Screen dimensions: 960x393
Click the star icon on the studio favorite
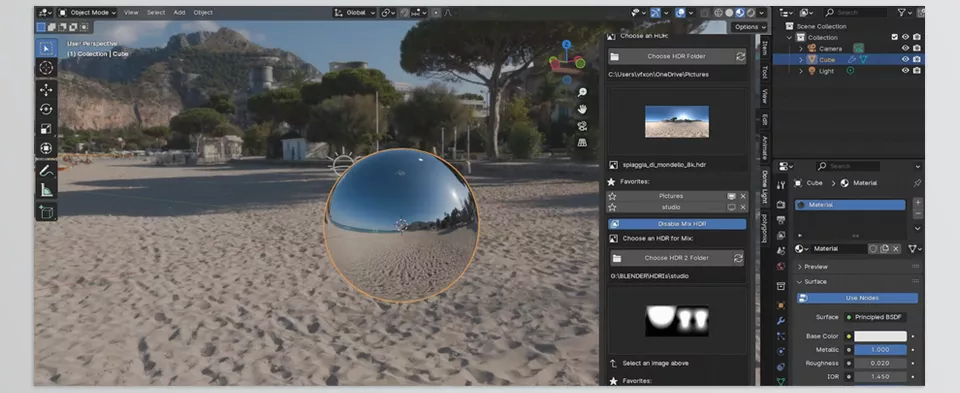(612, 208)
